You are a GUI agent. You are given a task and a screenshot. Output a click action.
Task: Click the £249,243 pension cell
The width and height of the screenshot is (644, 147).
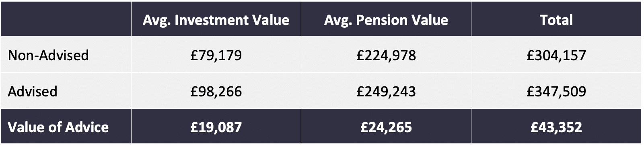pyautogui.click(x=386, y=92)
